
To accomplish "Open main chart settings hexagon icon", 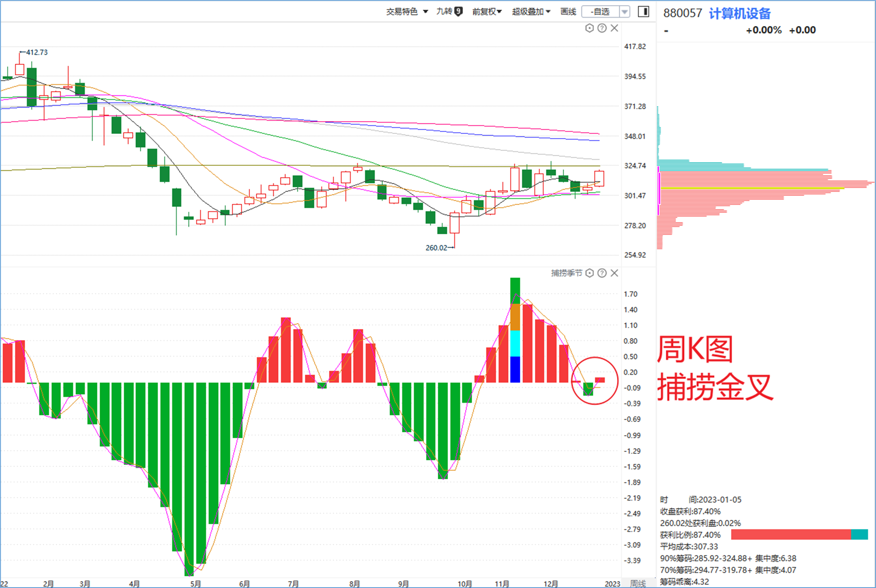I will pyautogui.click(x=589, y=28).
